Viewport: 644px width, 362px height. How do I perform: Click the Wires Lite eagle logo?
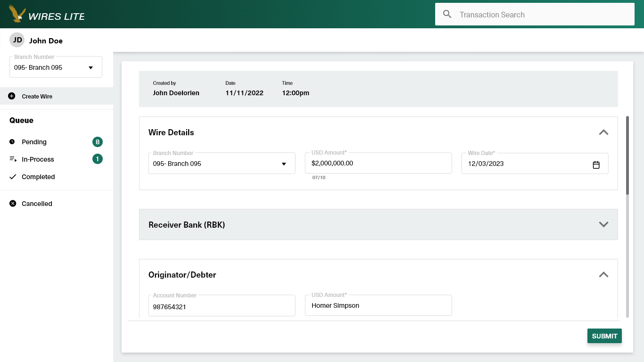coord(17,14)
